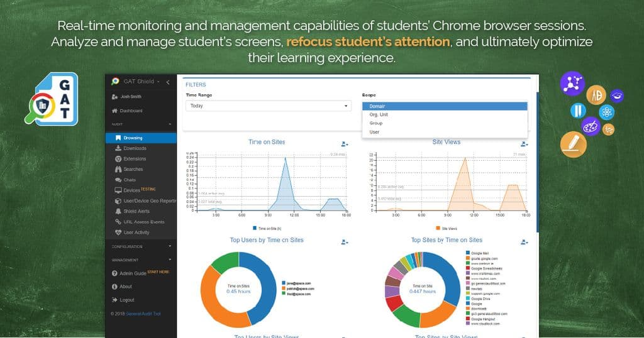Select User in Scope dropdown list

pyautogui.click(x=445, y=132)
